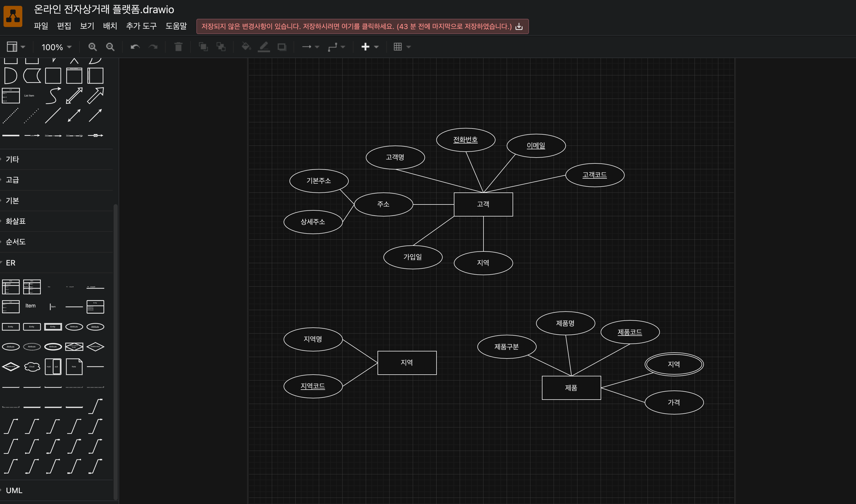Image resolution: width=856 pixels, height=504 pixels.
Task: Pick line color pencil icon
Action: point(264,47)
